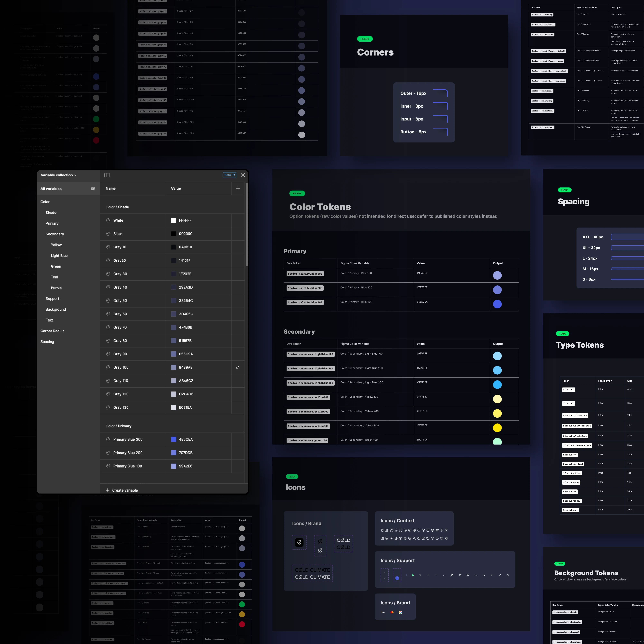Close the variables panel with the X
Screen dimensions: 644x644
(243, 175)
